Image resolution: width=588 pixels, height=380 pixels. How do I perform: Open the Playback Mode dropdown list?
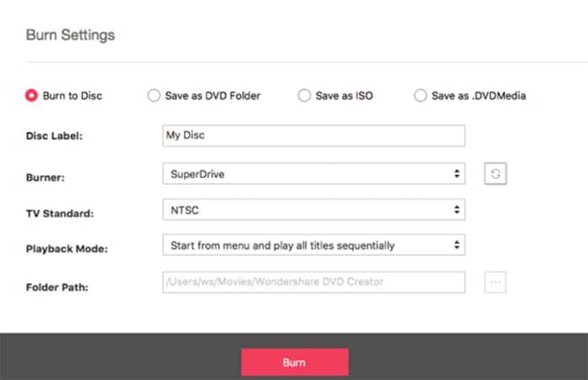pyautogui.click(x=314, y=245)
